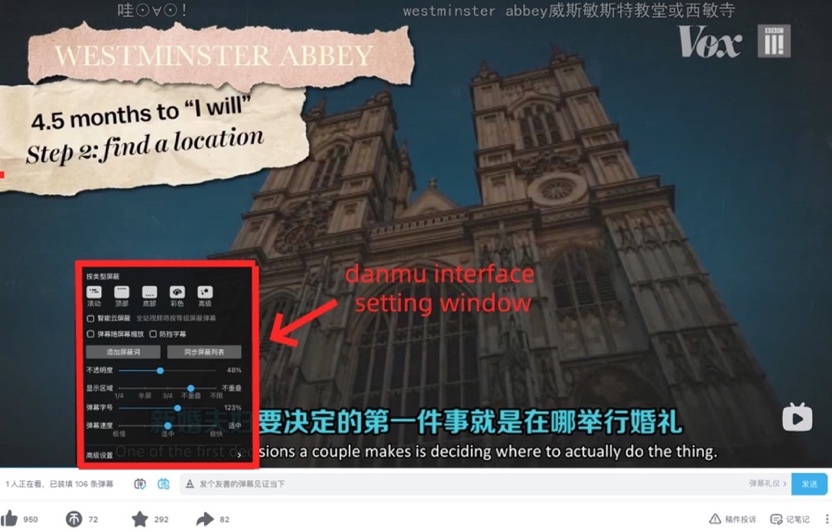Open danmu etiquette (弹幕礼仪) link
832x532 pixels.
coord(764,484)
